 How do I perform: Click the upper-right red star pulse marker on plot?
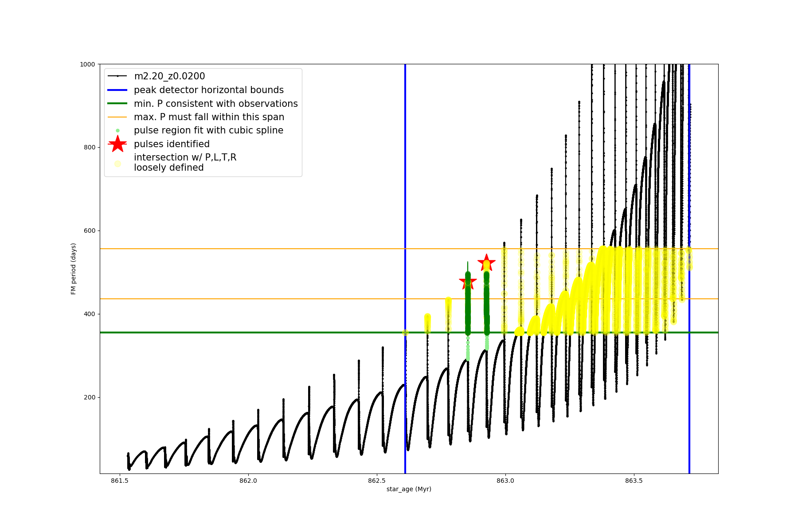(x=486, y=263)
